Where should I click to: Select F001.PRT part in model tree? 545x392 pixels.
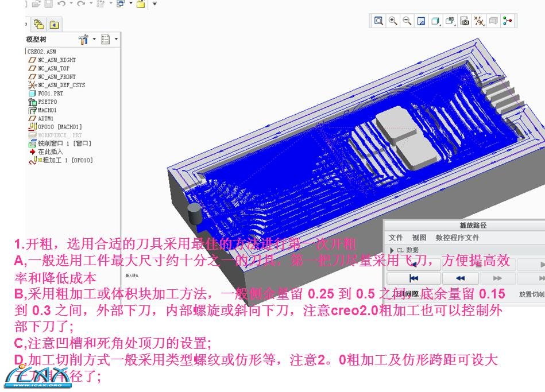point(46,93)
